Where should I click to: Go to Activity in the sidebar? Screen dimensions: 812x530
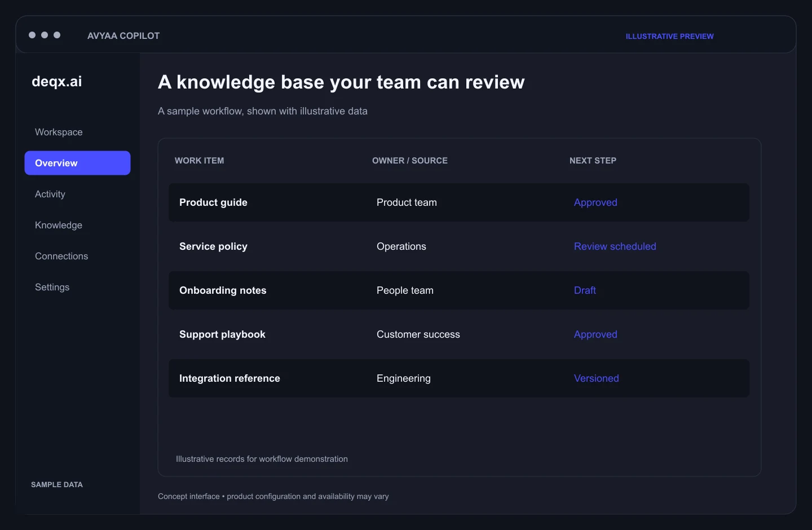tap(50, 194)
